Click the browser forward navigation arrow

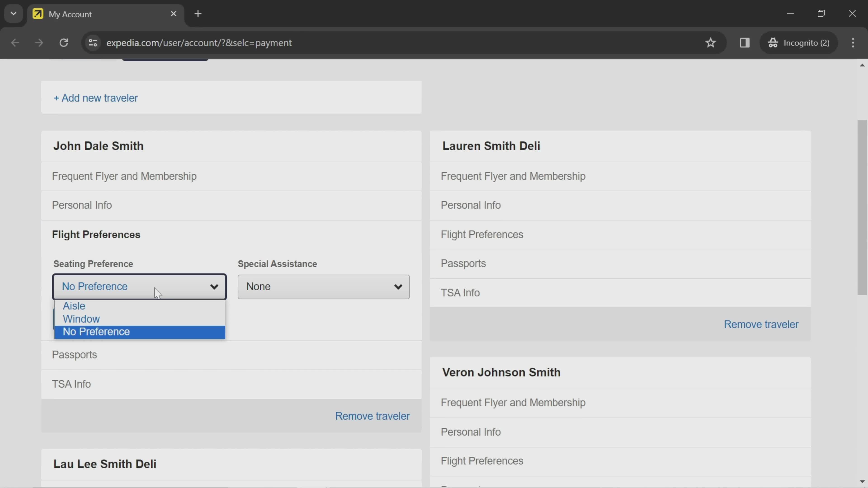pos(38,42)
